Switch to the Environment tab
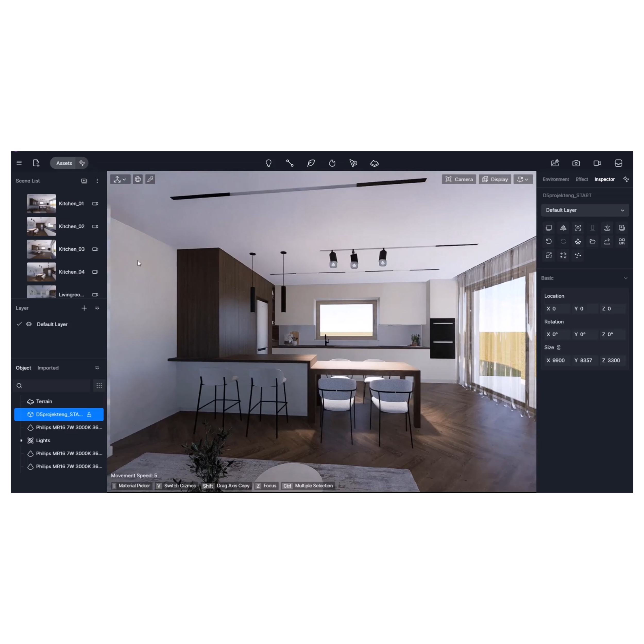 pyautogui.click(x=555, y=179)
